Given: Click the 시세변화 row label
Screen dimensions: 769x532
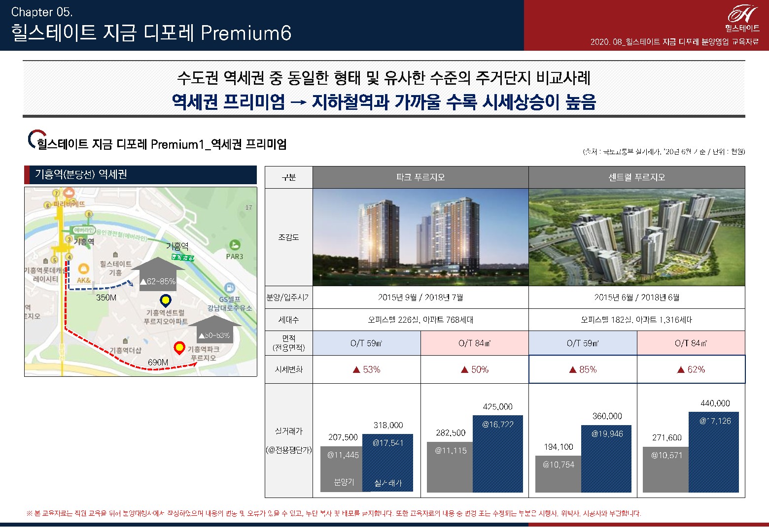Looking at the screenshot, I should 288,369.
